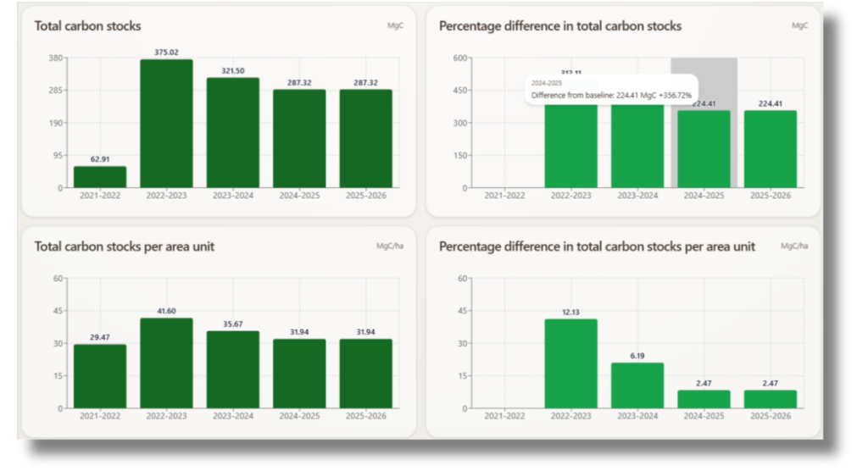
Task: Select the 41.60 bar in per area chart
Action: pos(166,363)
